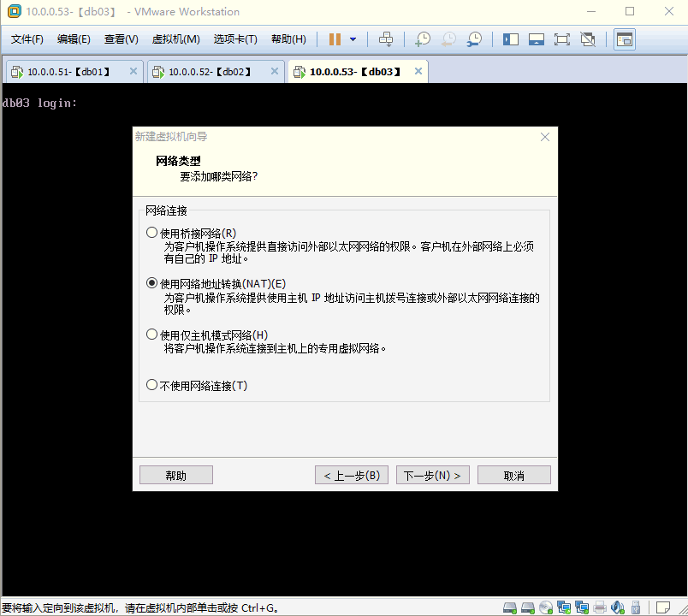The image size is (688, 616).
Task: Click the message log note icon
Action: click(x=663, y=607)
